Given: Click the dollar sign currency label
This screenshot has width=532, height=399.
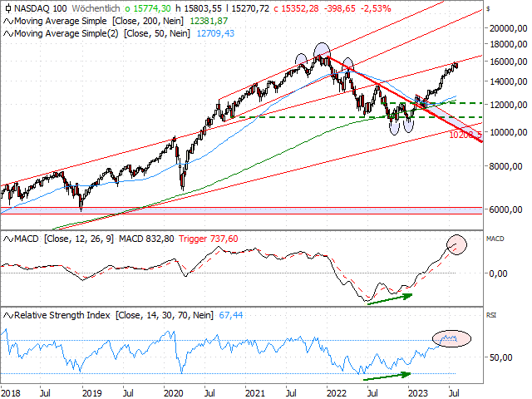Looking at the screenshot, I should pos(488,9).
